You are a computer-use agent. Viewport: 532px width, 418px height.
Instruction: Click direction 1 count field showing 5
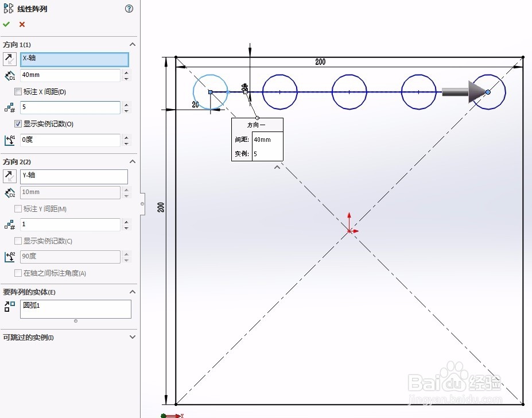pos(70,107)
